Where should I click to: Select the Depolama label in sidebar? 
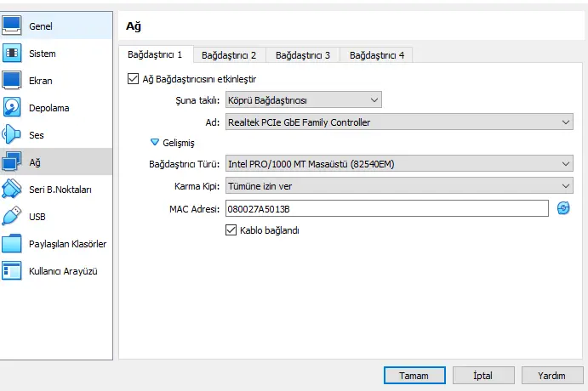pos(49,108)
